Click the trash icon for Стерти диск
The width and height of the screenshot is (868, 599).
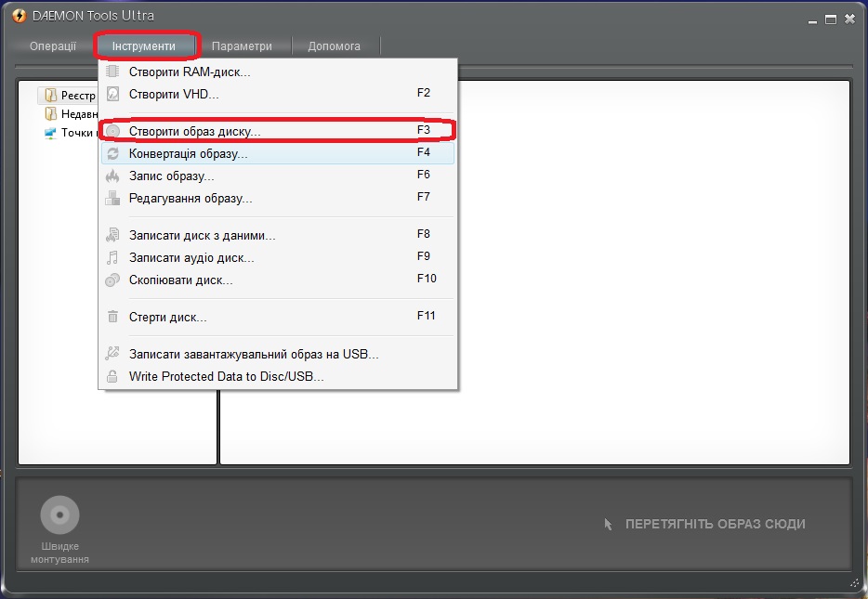[112, 317]
